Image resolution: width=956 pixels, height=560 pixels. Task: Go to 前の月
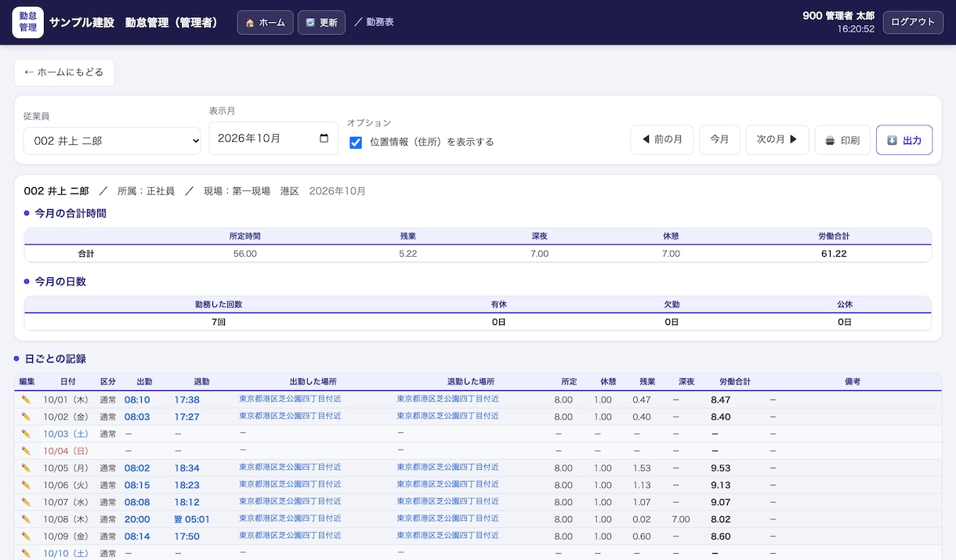[662, 140]
